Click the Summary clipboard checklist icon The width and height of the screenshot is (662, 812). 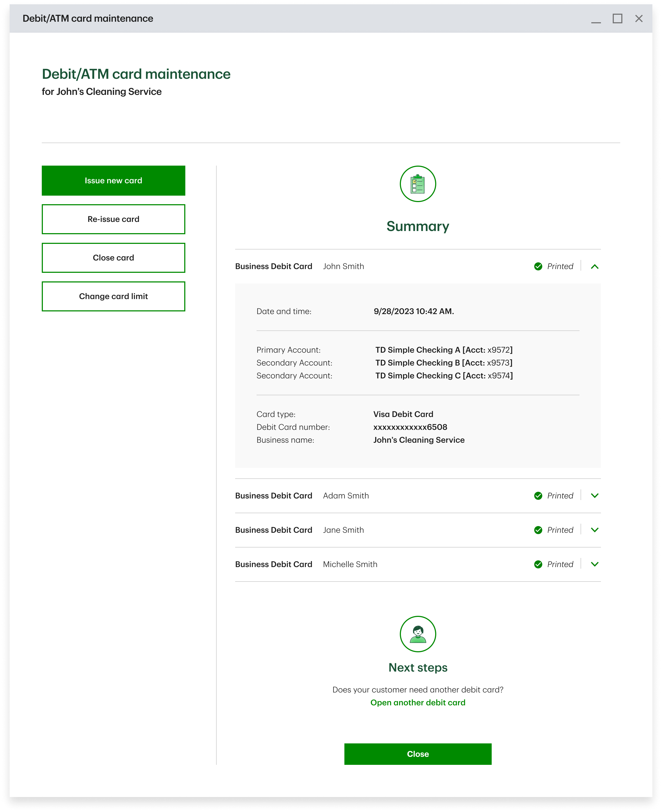point(417,184)
